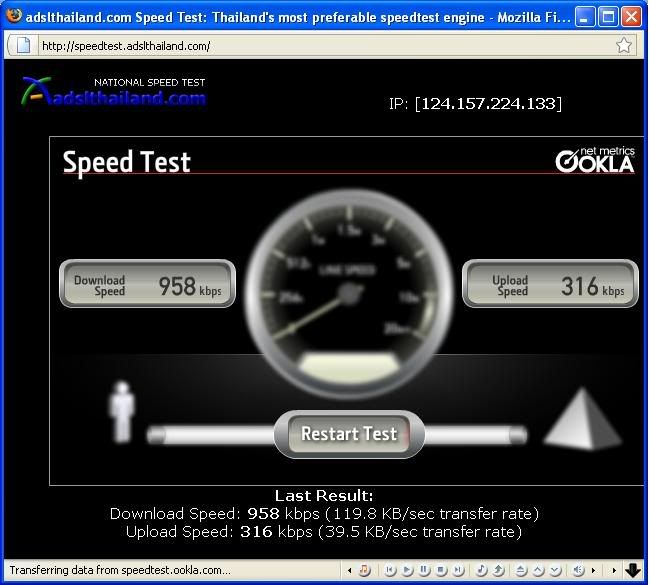Click the left arrow before the music icon

click(x=349, y=571)
